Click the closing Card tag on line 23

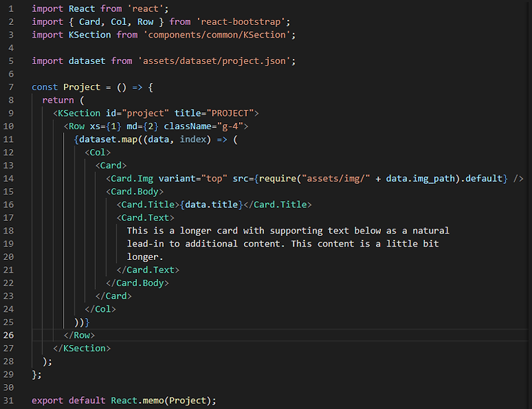tap(113, 296)
